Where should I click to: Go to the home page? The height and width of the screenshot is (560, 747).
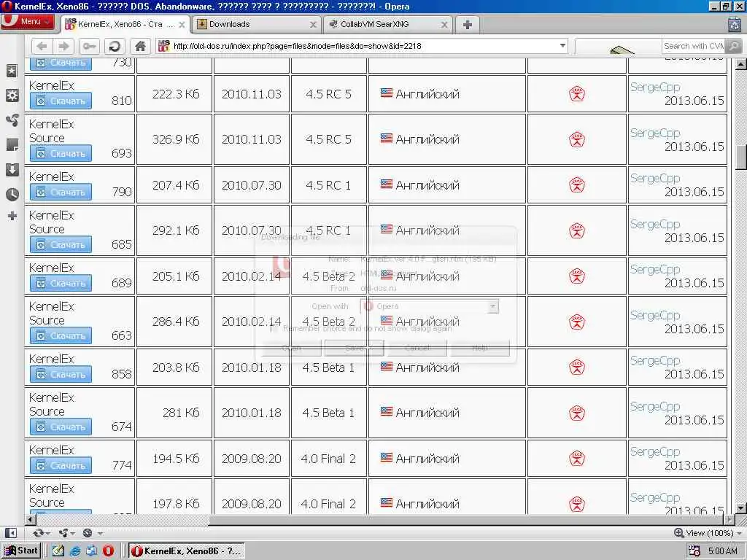tap(140, 46)
